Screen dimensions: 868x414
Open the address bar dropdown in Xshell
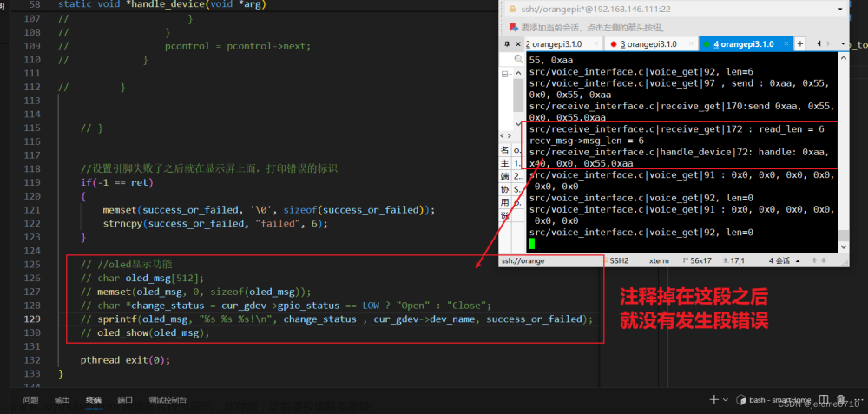tap(840, 9)
